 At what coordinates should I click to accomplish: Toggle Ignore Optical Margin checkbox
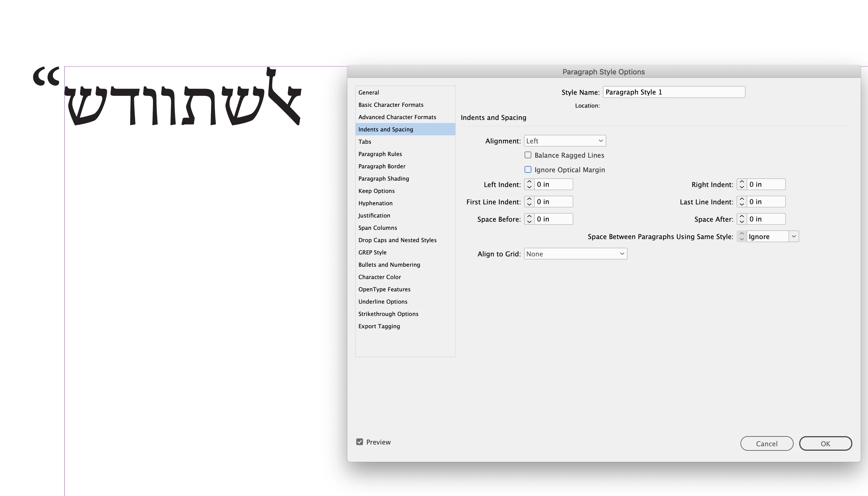pos(528,170)
